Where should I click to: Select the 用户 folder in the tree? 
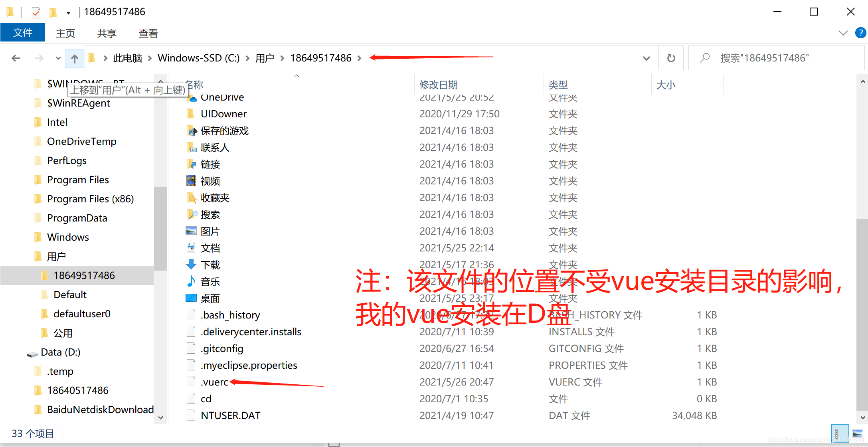click(x=56, y=256)
